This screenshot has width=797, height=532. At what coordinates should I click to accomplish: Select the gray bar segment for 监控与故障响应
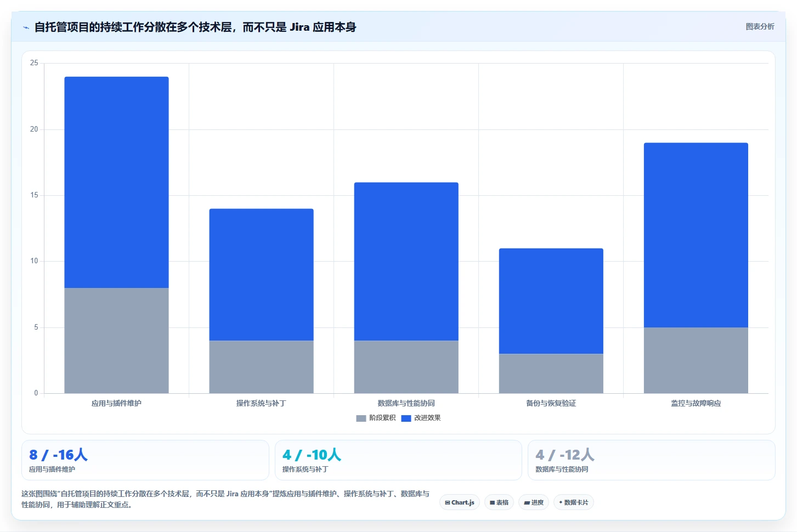696,360
